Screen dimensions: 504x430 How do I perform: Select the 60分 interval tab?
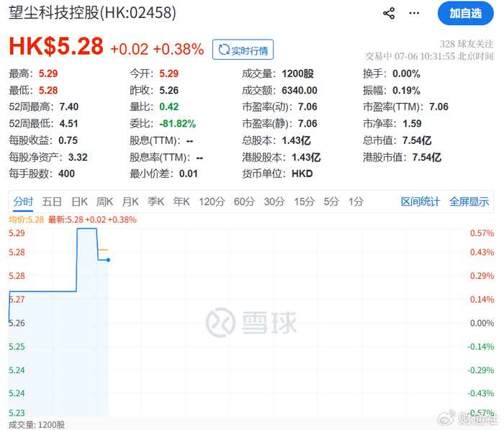(244, 202)
